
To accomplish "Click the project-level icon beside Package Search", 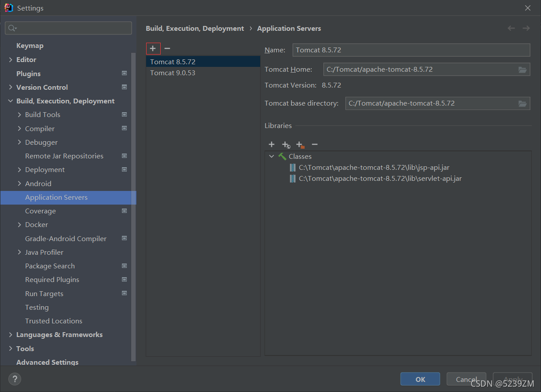I will [x=125, y=266].
